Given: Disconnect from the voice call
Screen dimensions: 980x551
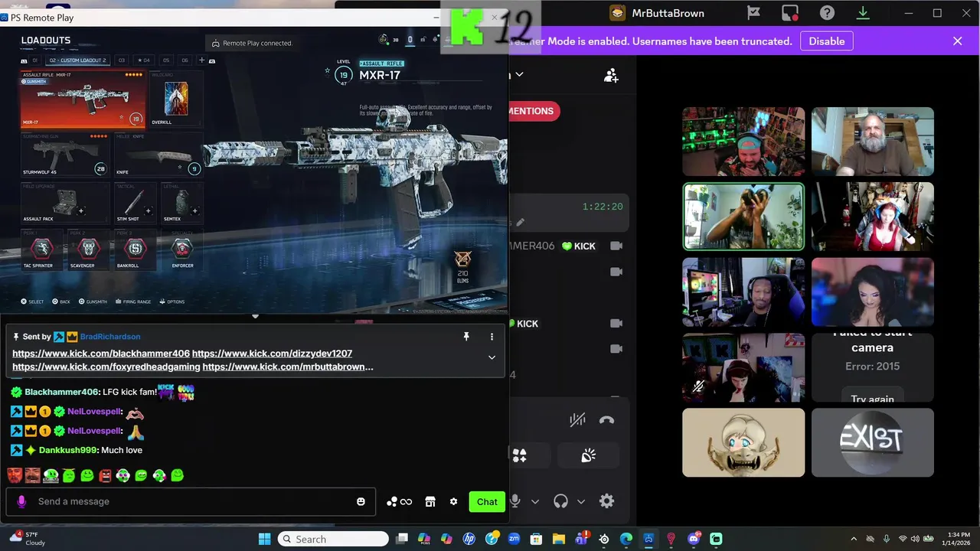Looking at the screenshot, I should (606, 419).
